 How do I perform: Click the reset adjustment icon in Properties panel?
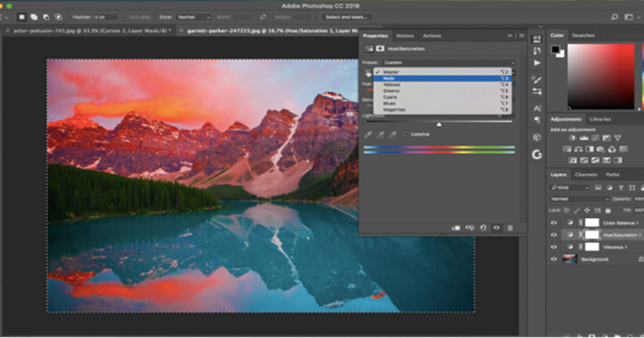point(483,227)
